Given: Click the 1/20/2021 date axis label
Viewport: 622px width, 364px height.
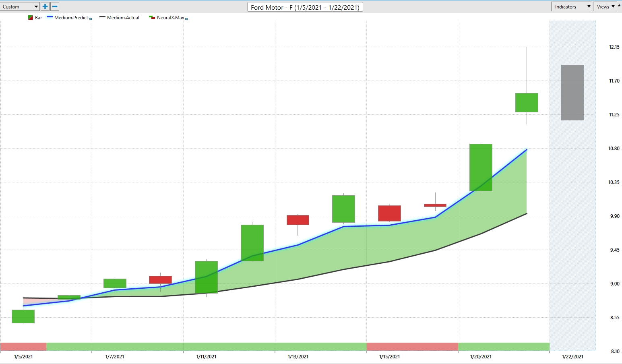Looking at the screenshot, I should click(x=481, y=357).
